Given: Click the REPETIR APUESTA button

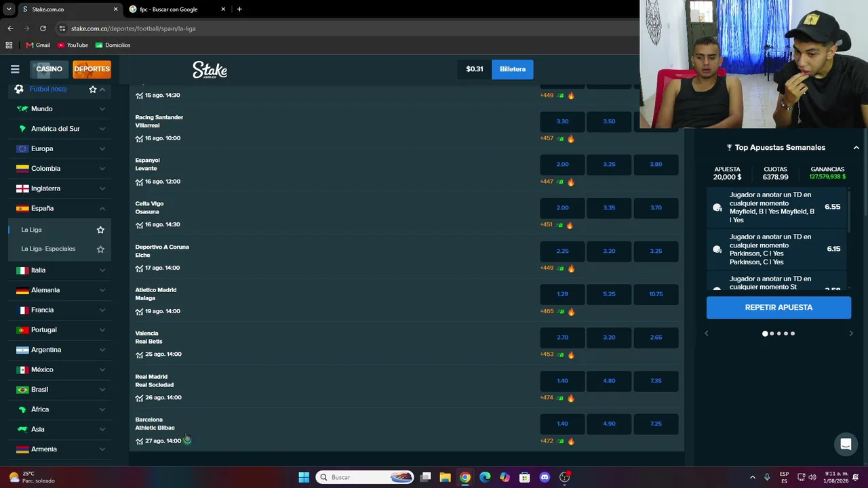Looking at the screenshot, I should tap(778, 308).
